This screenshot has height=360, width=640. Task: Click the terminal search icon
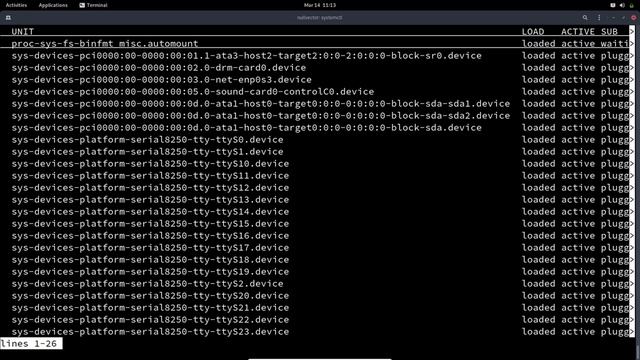click(x=585, y=18)
